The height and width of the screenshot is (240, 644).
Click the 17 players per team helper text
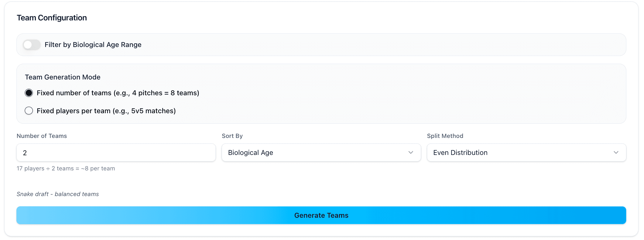click(x=66, y=168)
